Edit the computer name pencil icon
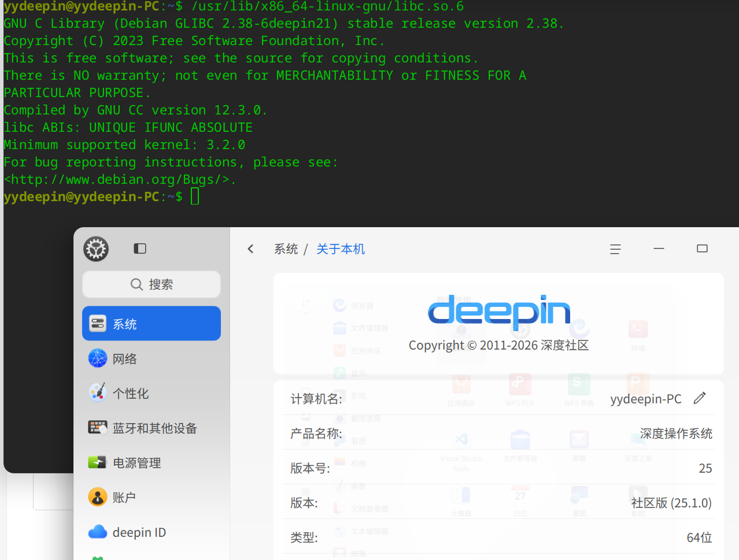This screenshot has width=739, height=560. pos(700,398)
